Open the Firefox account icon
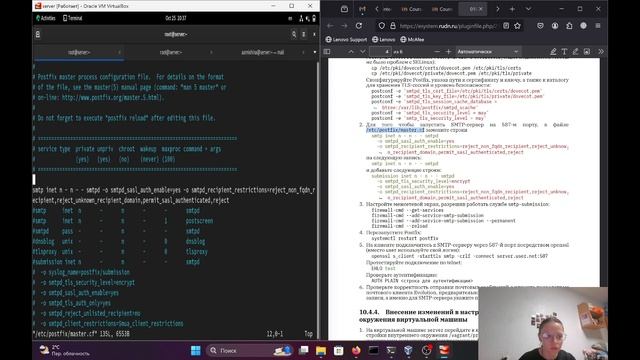 point(555,26)
